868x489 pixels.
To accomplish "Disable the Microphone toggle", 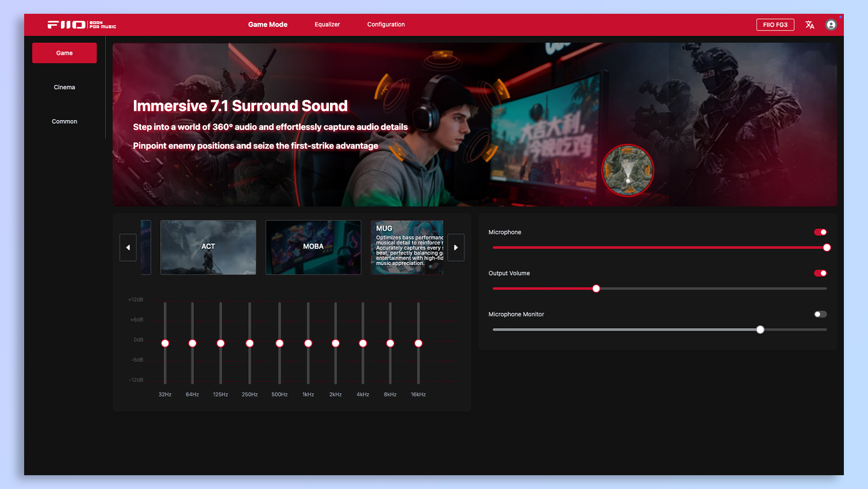I will click(x=820, y=232).
